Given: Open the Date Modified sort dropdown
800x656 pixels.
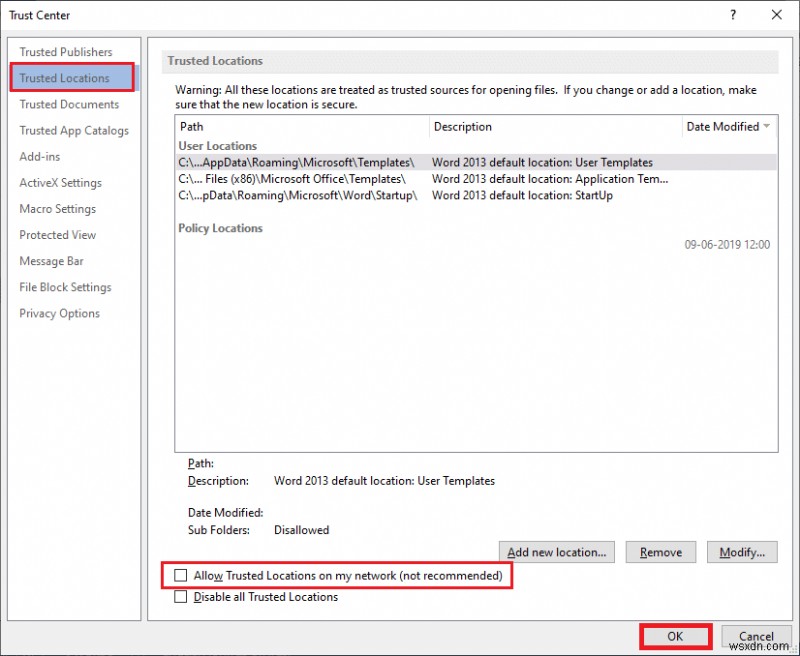Looking at the screenshot, I should pos(764,126).
